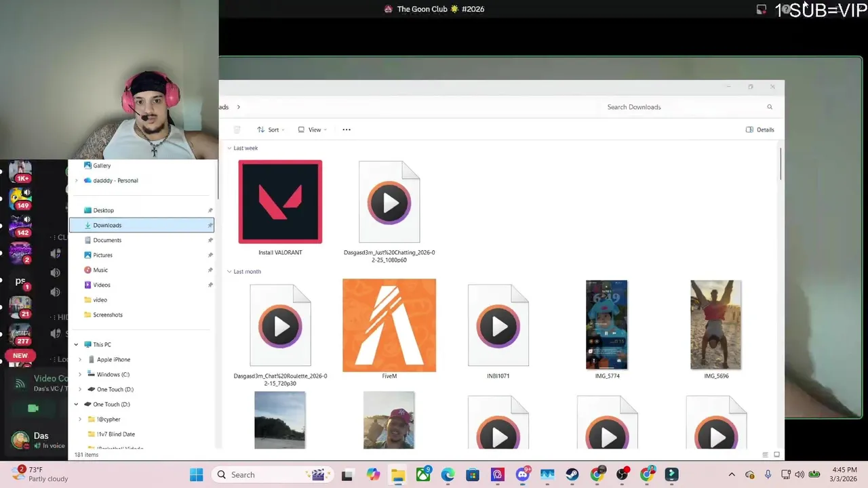Expand the !@cypher folder node
The image size is (868, 488).
click(81, 419)
